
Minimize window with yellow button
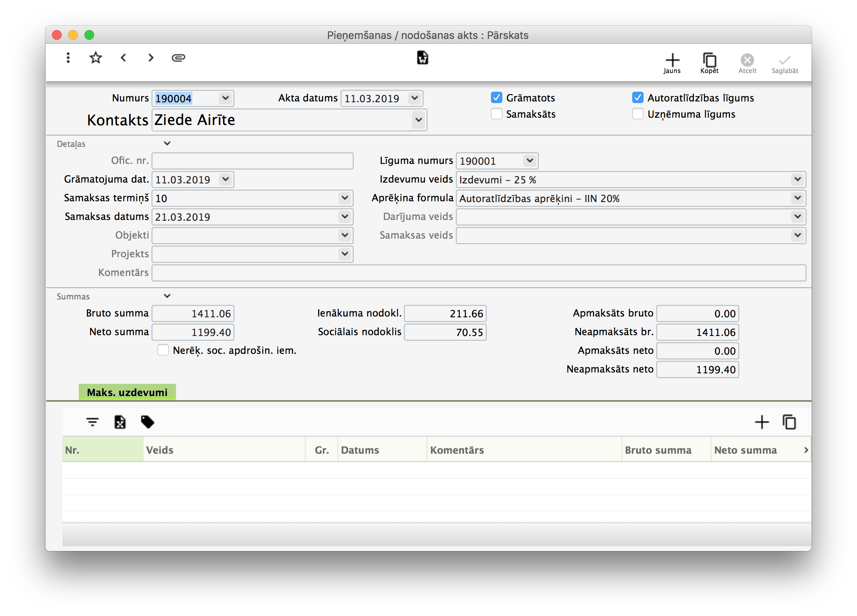pyautogui.click(x=73, y=35)
